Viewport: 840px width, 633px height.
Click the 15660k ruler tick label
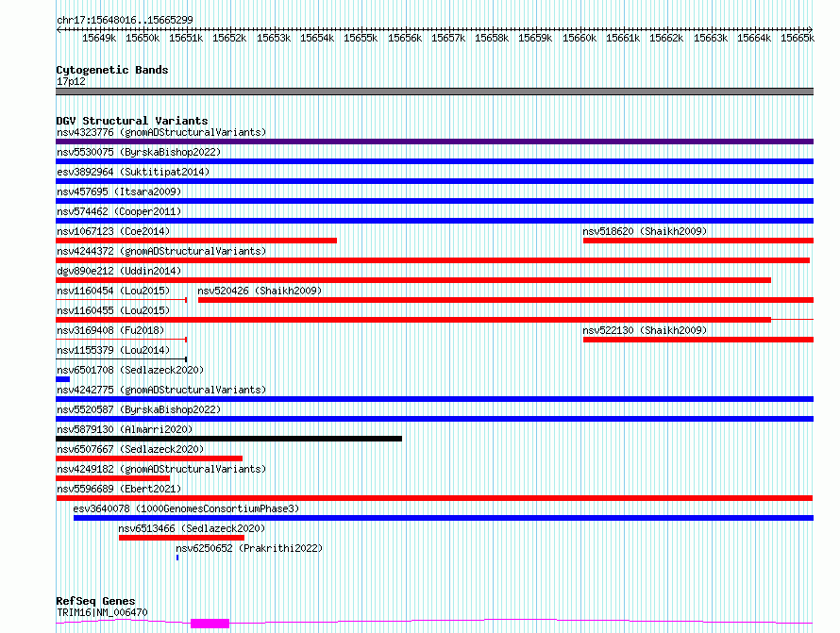580,38
